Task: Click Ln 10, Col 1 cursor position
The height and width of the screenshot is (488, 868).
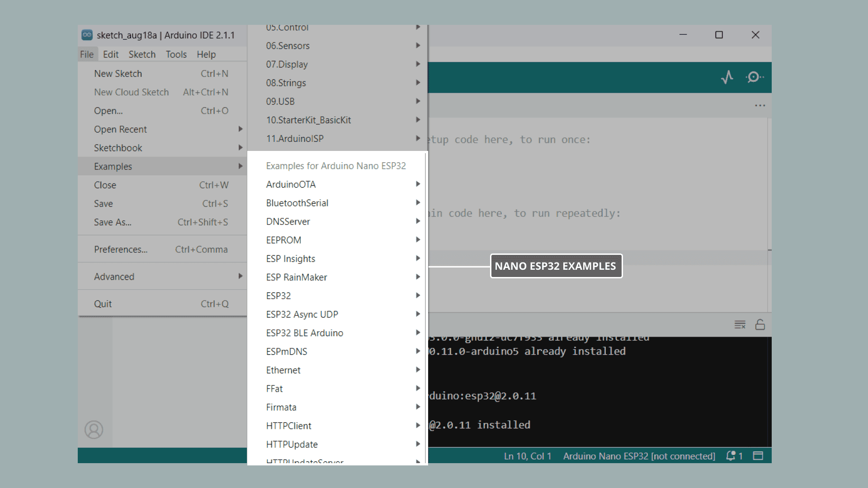Action: point(528,456)
